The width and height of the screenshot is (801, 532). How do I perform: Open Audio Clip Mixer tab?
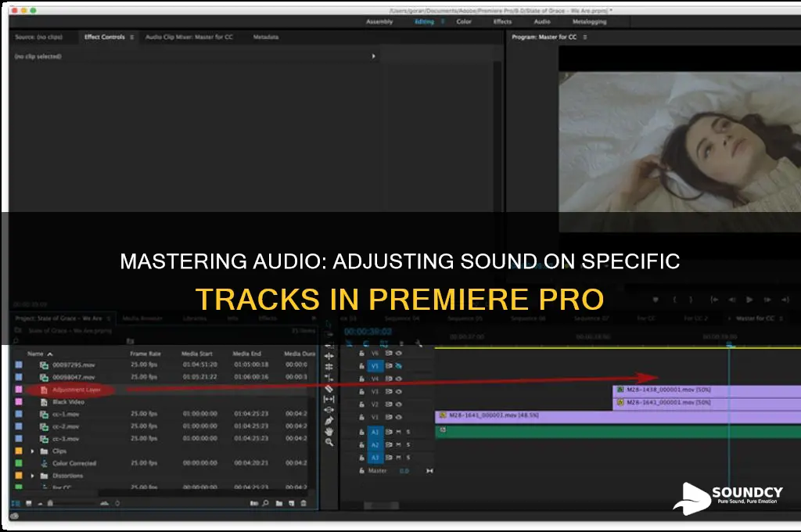click(x=189, y=37)
